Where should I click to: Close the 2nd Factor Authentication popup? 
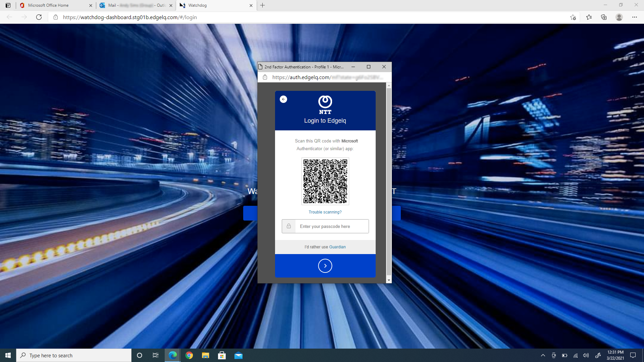(384, 67)
